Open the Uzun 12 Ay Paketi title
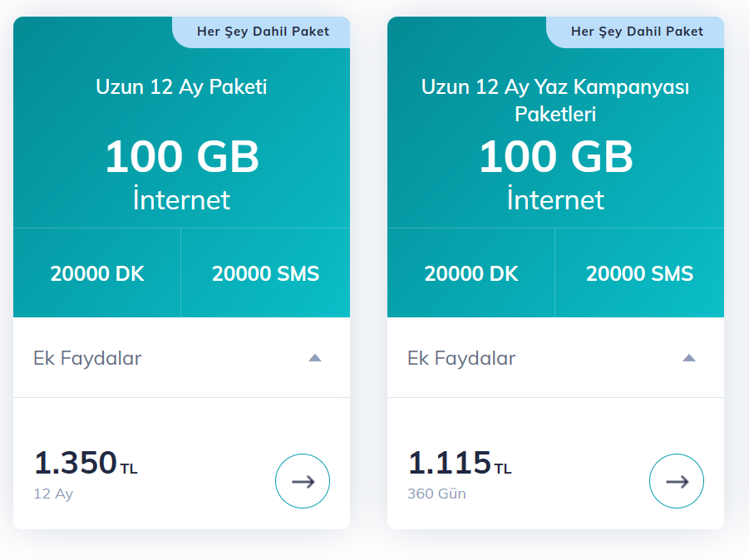749x560 pixels. (181, 87)
